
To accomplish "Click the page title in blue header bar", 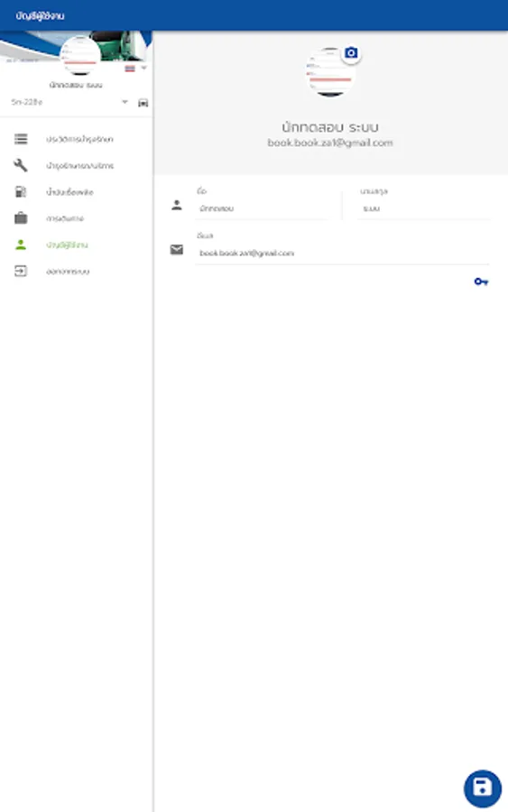I will pos(40,15).
